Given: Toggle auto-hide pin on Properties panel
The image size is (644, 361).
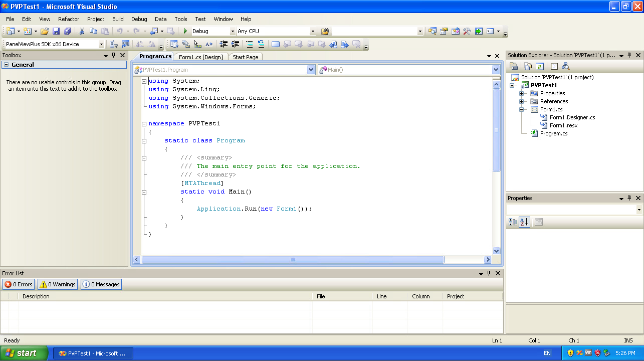Looking at the screenshot, I should 630,198.
